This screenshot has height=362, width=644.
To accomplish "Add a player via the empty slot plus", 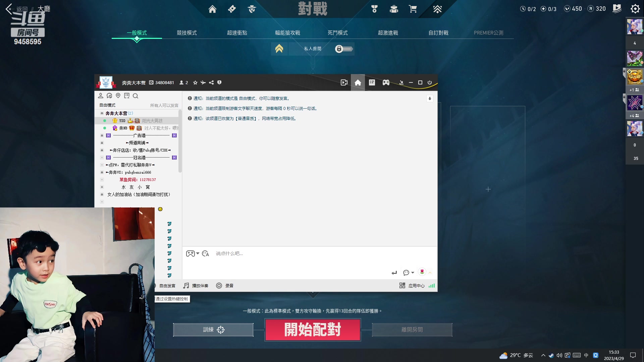I will coord(488,189).
